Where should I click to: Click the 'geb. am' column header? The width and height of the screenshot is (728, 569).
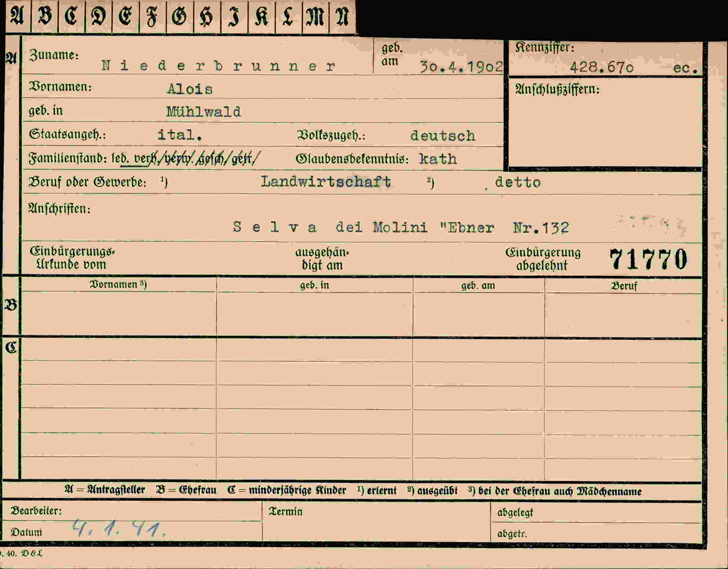478,286
